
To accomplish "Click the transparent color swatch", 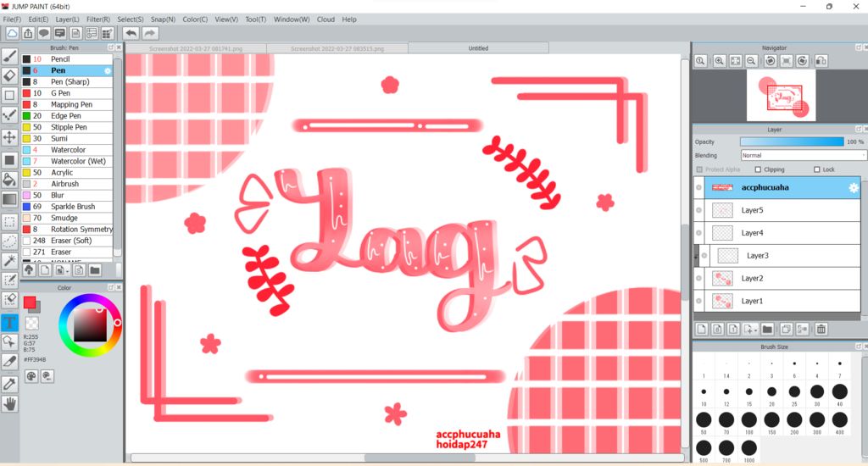I will click(x=32, y=323).
